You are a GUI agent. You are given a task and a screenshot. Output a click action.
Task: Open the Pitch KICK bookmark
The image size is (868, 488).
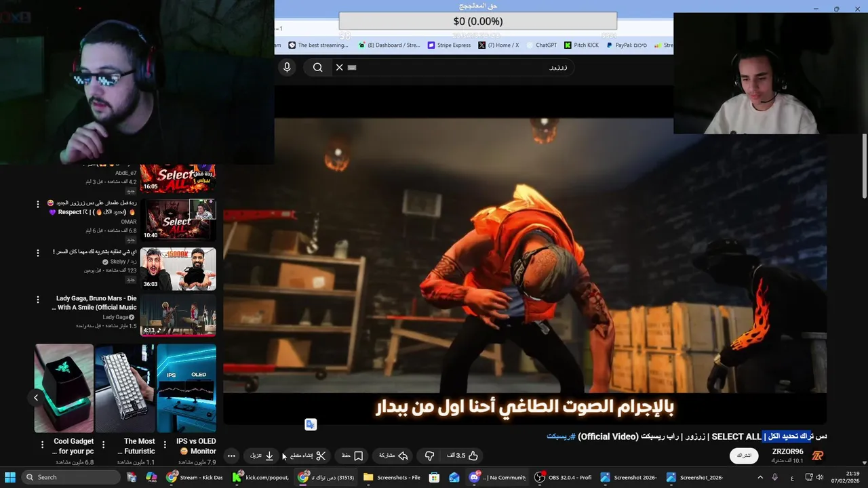pyautogui.click(x=582, y=45)
